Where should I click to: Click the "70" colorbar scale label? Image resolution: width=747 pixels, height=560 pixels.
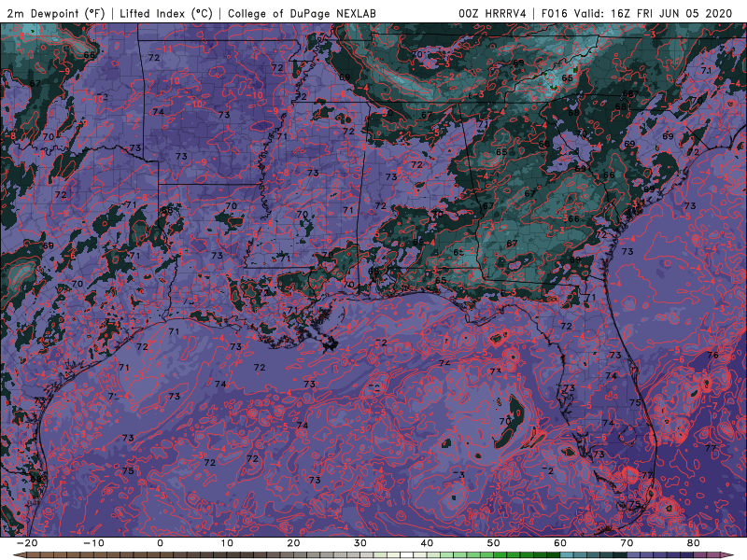(x=627, y=543)
